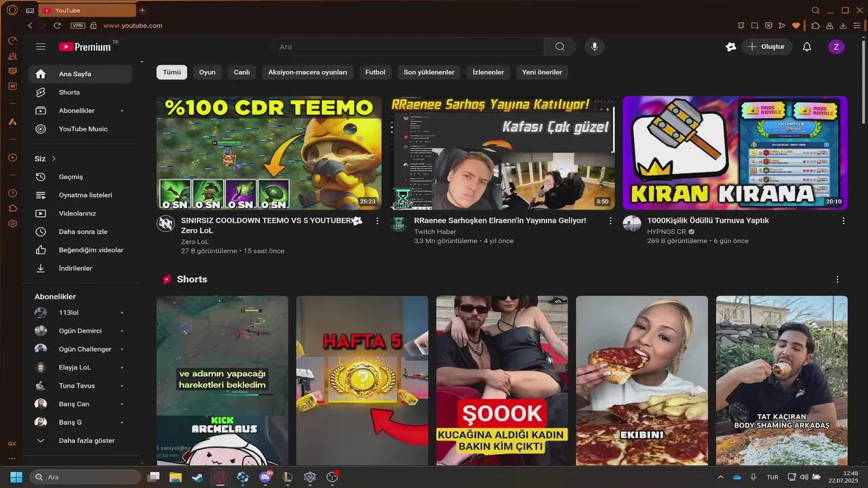868x488 pixels.
Task: Select the Yeni öneriler chip
Action: point(542,72)
